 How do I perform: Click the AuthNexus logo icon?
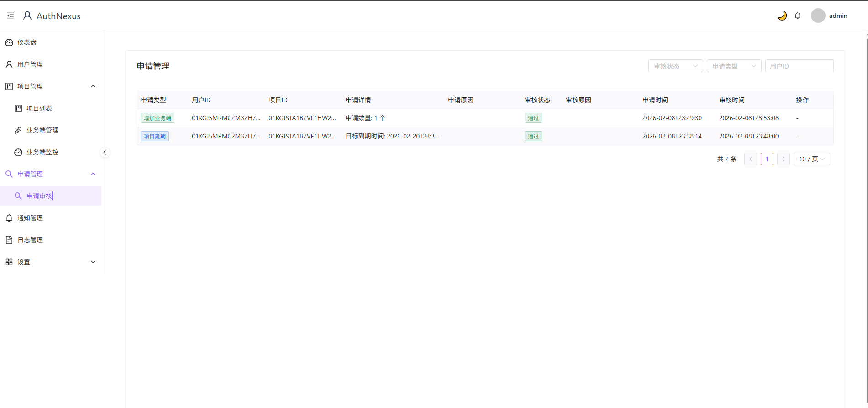point(27,16)
